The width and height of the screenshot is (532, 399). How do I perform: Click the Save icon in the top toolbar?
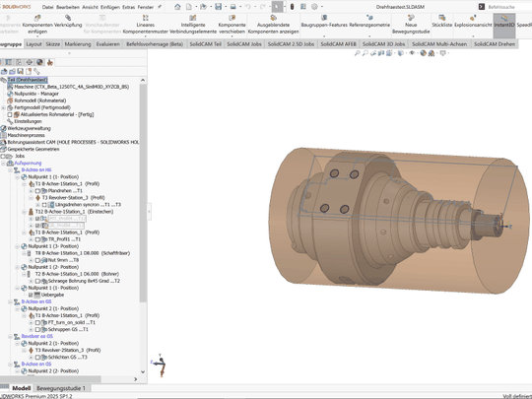(x=218, y=7)
